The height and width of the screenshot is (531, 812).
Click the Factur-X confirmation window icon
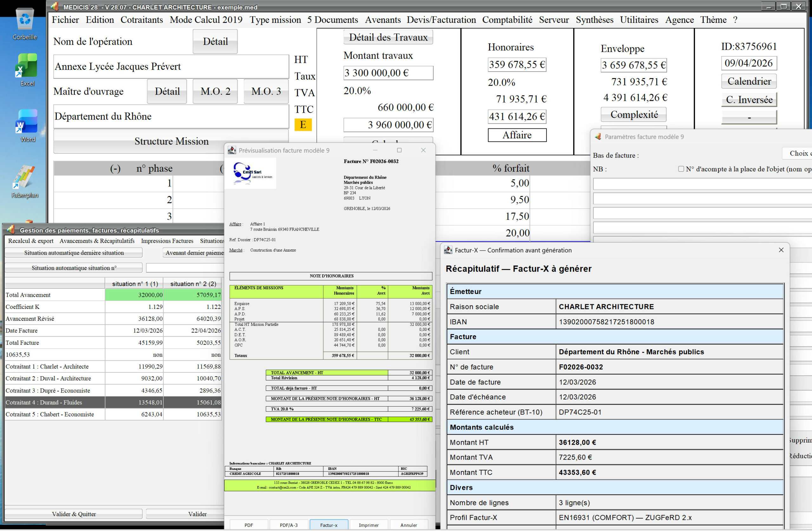448,250
